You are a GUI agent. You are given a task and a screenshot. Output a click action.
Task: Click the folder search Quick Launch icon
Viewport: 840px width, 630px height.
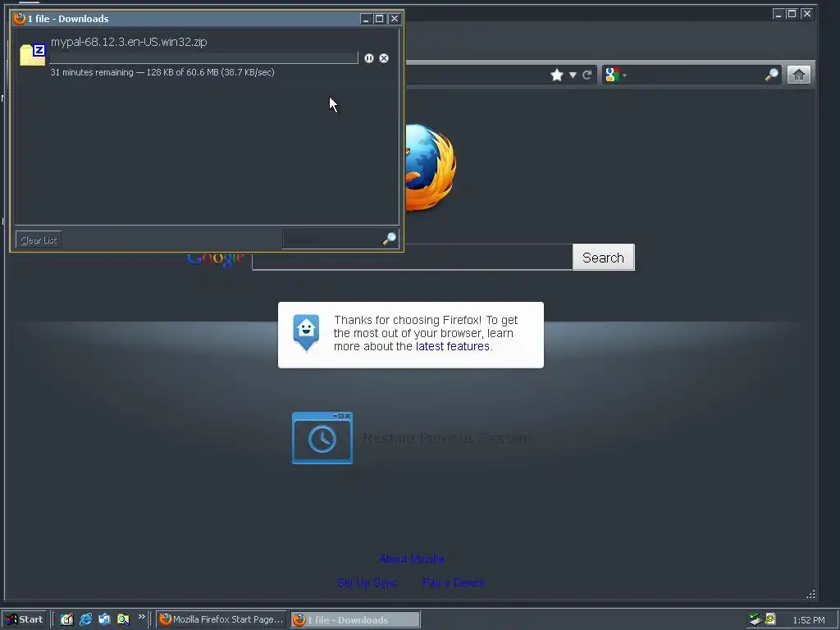coord(123,619)
